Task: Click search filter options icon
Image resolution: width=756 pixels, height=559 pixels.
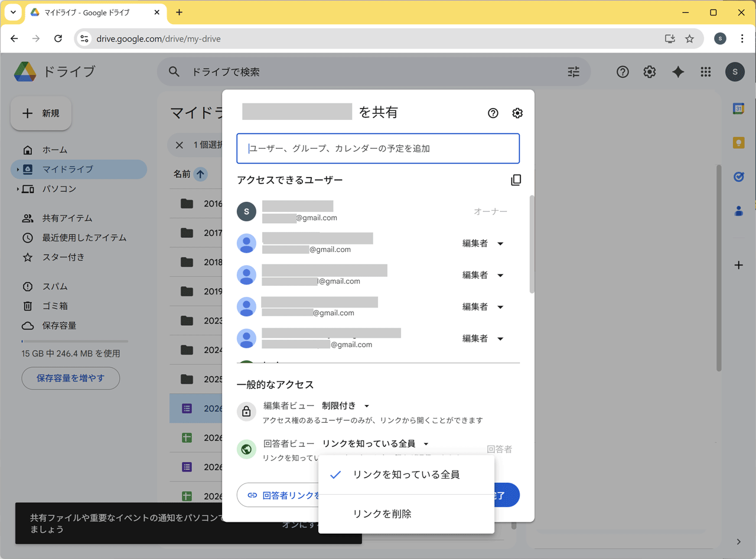Action: [573, 72]
